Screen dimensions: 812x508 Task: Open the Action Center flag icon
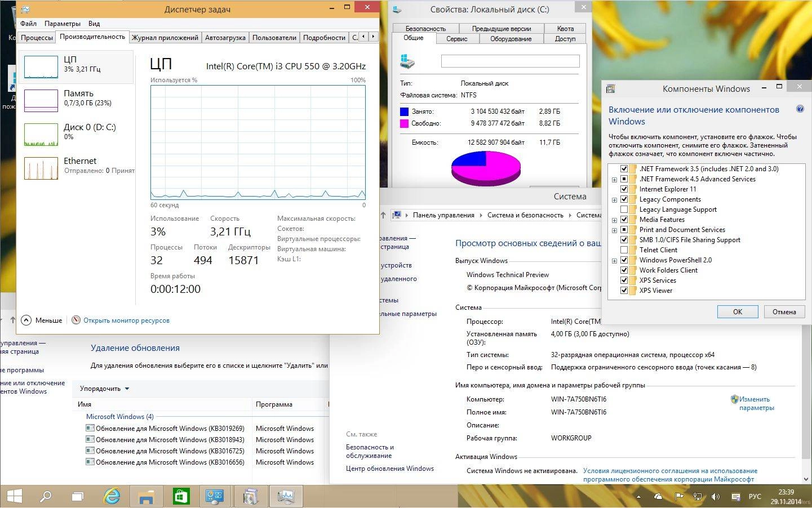(679, 497)
